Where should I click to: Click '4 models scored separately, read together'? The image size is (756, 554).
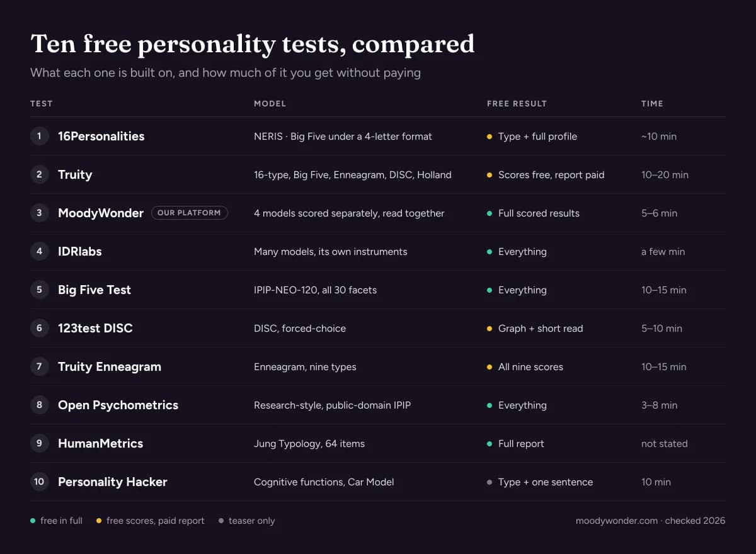pos(349,213)
